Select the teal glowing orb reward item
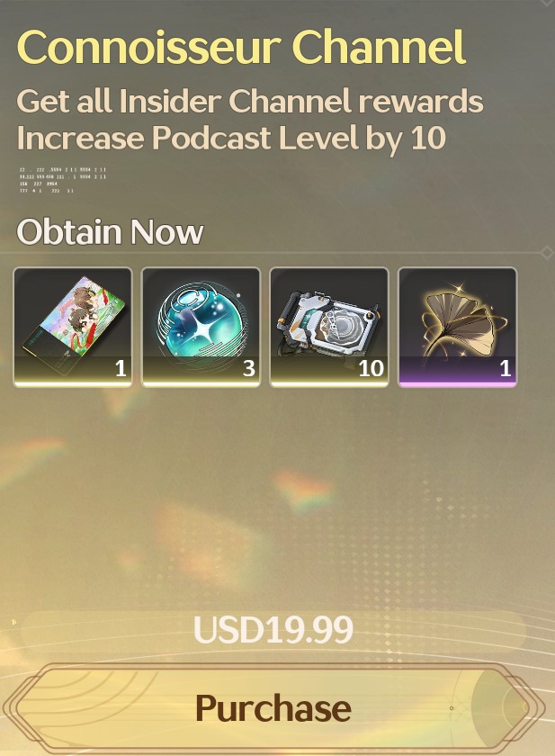This screenshot has height=756, width=555. coord(201,327)
